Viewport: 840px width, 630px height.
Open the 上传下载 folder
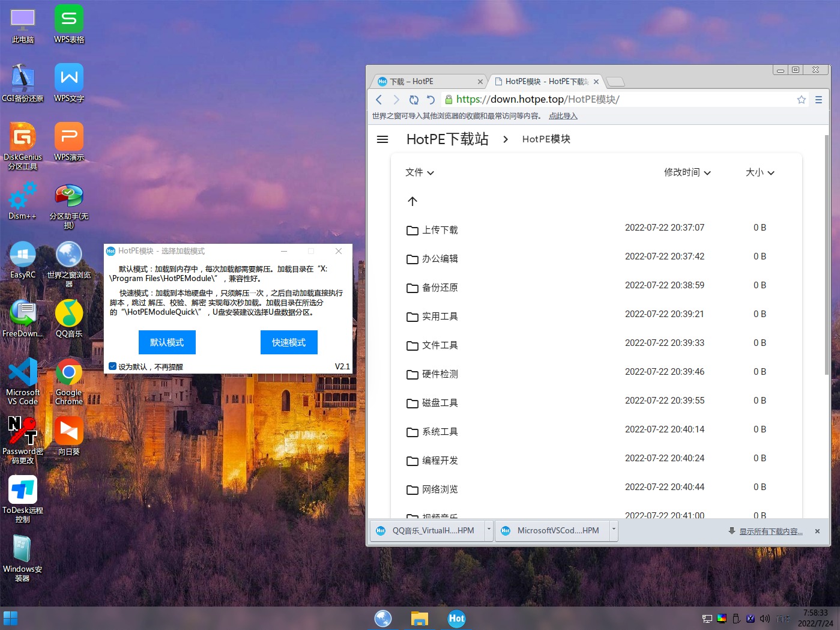pos(440,230)
